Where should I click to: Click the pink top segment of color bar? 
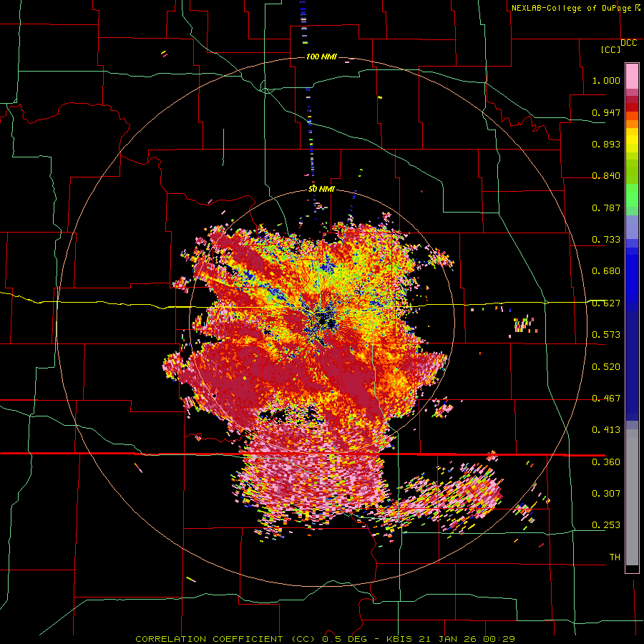632,77
